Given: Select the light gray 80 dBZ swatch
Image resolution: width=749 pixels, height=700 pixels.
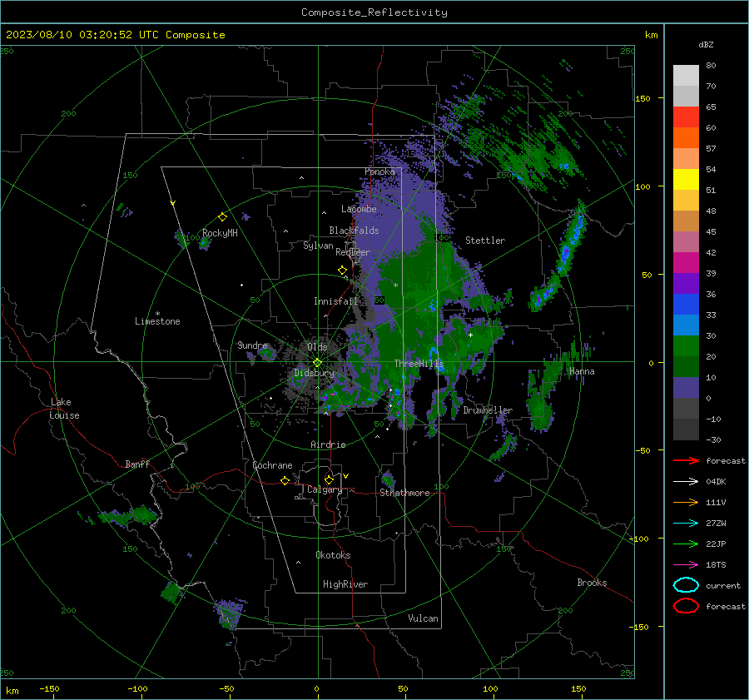Looking at the screenshot, I should click(x=686, y=75).
